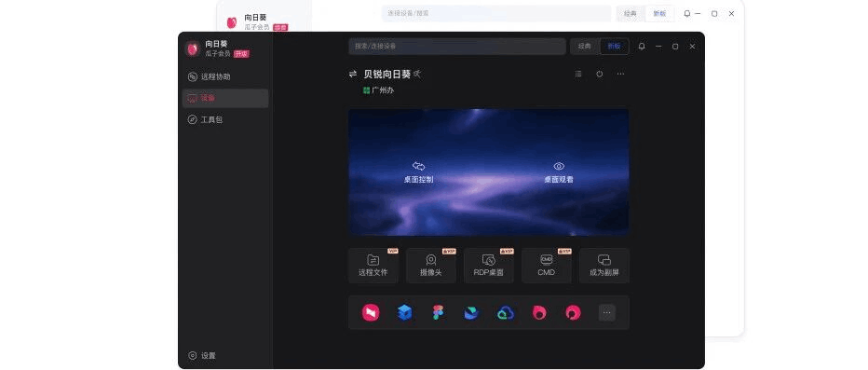The width and height of the screenshot is (868, 370).
Task: Switch to 经典 in the light window
Action: [x=631, y=13]
